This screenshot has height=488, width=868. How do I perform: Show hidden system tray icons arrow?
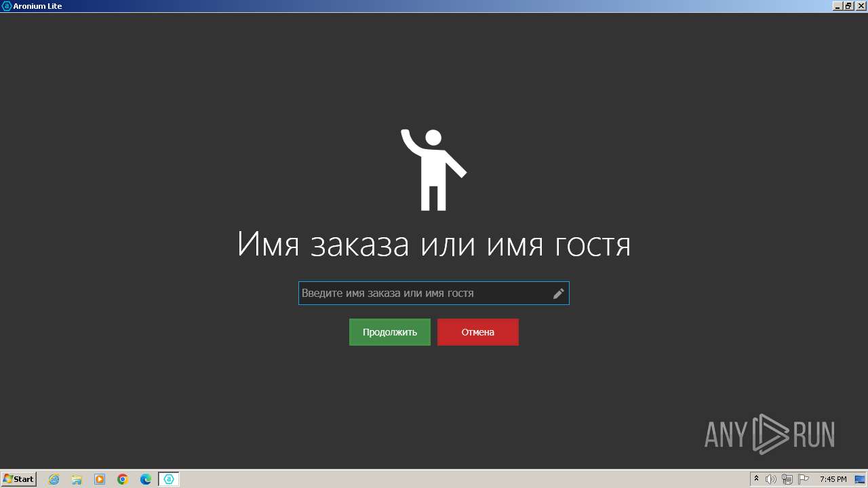pos(756,479)
